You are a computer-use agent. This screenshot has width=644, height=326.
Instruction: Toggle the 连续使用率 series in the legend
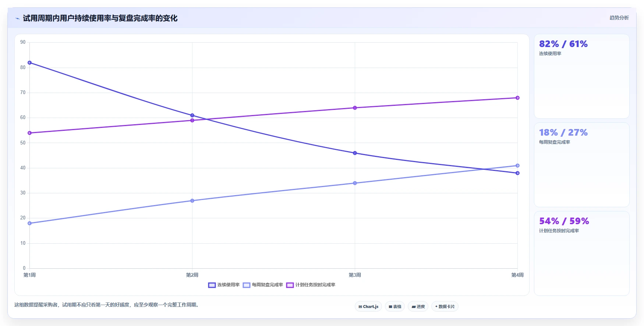(x=224, y=285)
